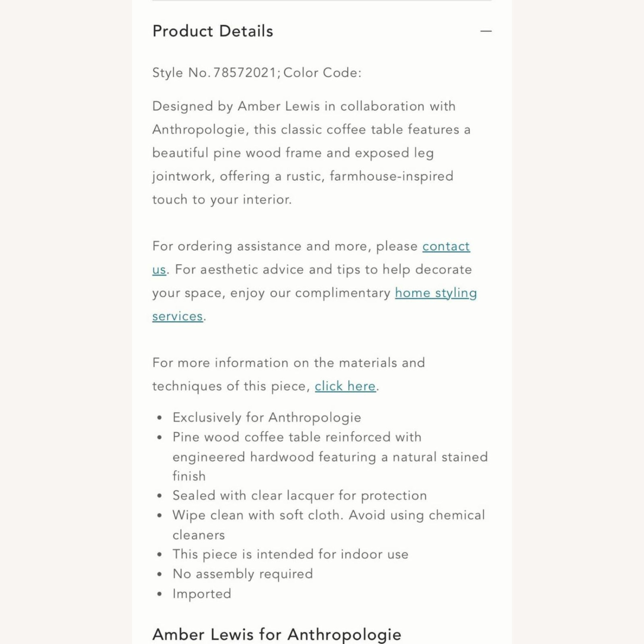
Task: Click the 'Designed by Amber Lewis' description paragraph
Action: click(311, 153)
